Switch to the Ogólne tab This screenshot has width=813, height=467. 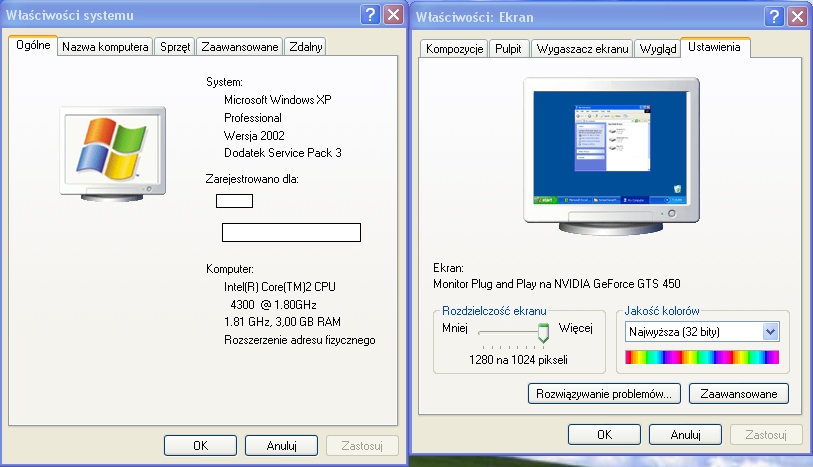click(33, 45)
